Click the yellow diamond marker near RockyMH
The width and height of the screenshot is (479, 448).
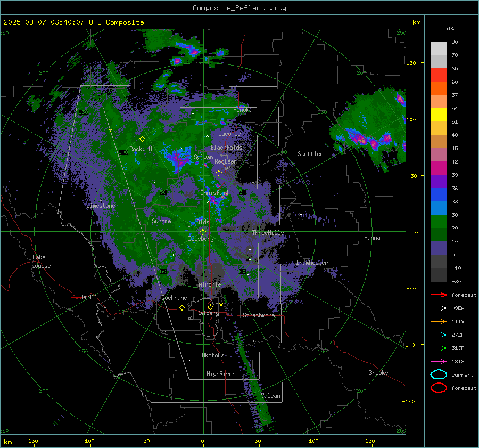pos(142,139)
